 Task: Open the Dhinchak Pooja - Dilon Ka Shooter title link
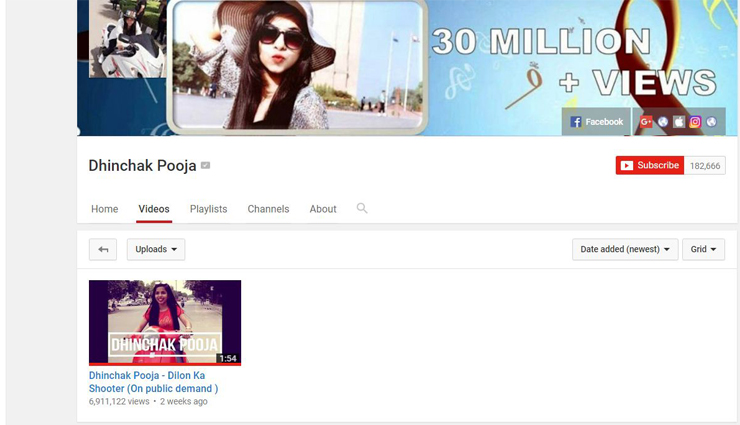(x=153, y=382)
